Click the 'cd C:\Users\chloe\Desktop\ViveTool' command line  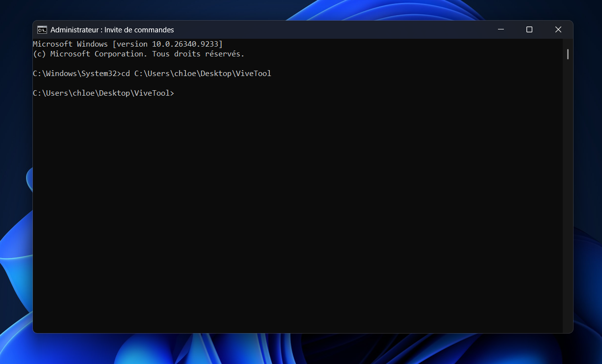152,74
